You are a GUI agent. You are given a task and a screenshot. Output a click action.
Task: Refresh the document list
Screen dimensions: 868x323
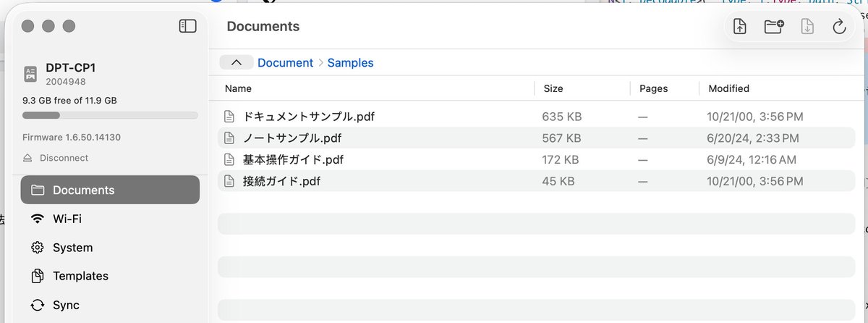point(839,27)
